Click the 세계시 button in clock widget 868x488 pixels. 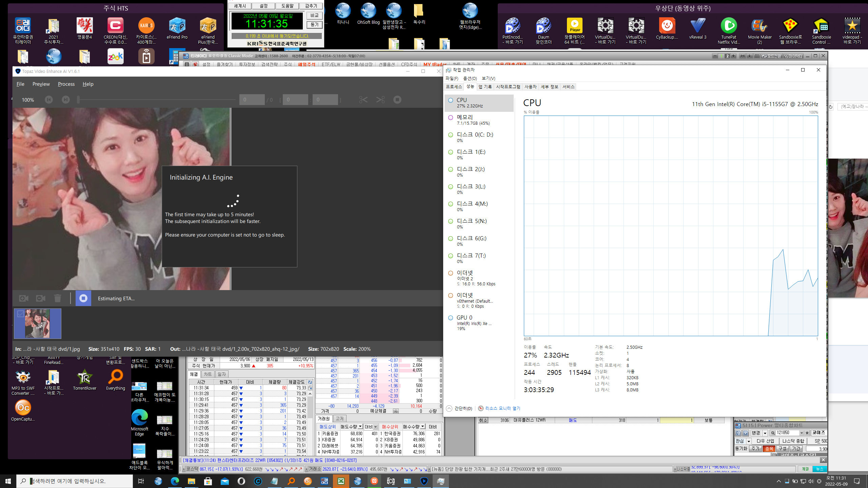tap(240, 6)
